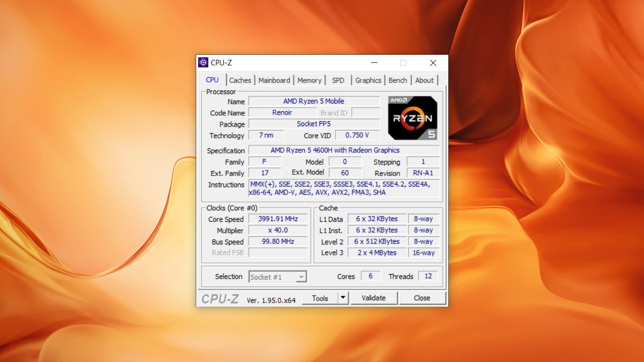Click the L1 Inst. size '6 x 32 KBytes'
The width and height of the screenshot is (644, 362).
[x=377, y=230]
